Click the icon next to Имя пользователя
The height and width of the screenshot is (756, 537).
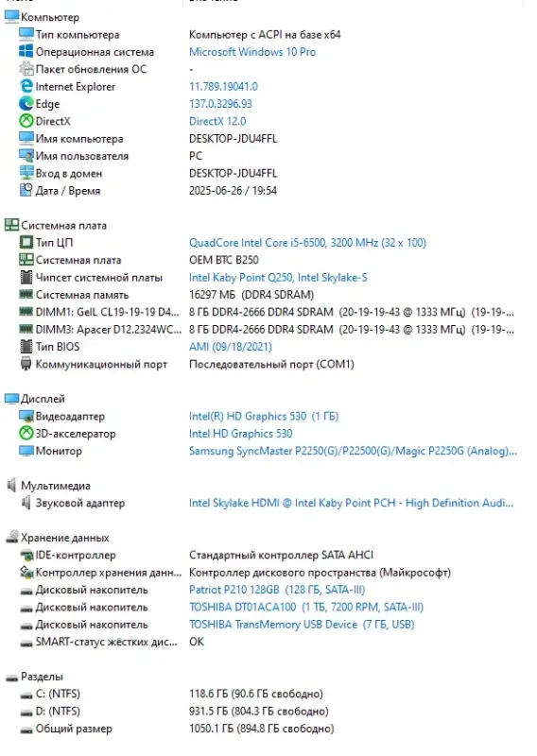(26, 156)
